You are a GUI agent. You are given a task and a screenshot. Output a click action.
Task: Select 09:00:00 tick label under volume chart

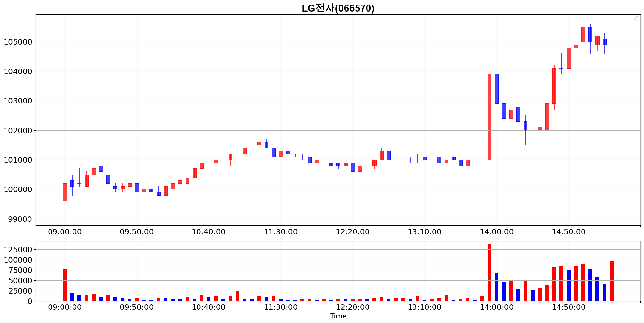(x=65, y=307)
